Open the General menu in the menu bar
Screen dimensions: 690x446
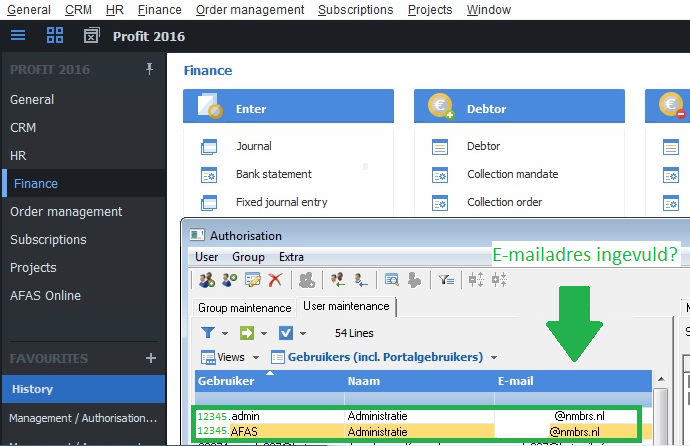coord(29,10)
